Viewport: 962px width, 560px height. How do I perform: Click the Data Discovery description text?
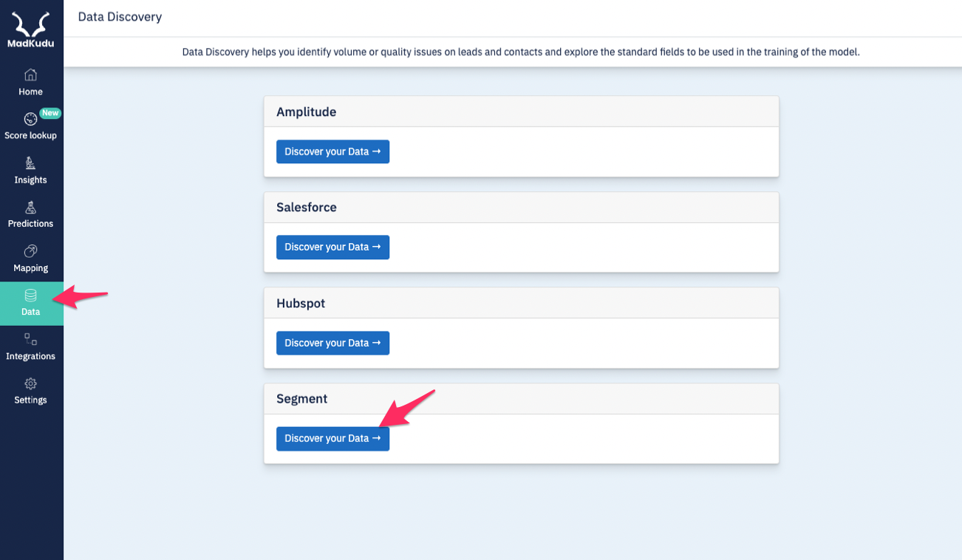point(521,52)
